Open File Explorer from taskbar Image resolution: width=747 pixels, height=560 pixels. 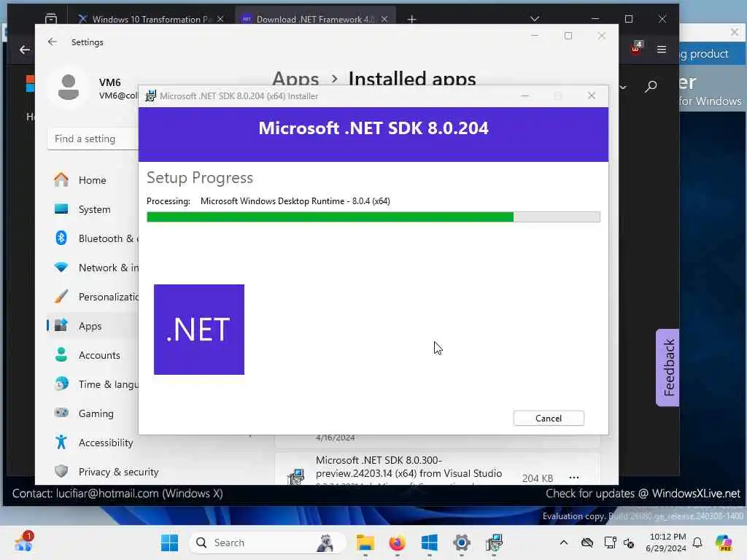click(365, 542)
